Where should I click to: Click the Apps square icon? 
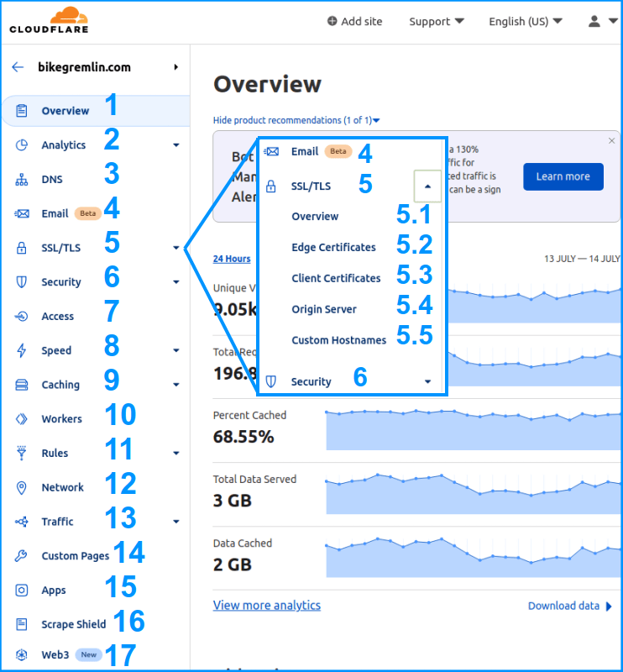tap(22, 591)
